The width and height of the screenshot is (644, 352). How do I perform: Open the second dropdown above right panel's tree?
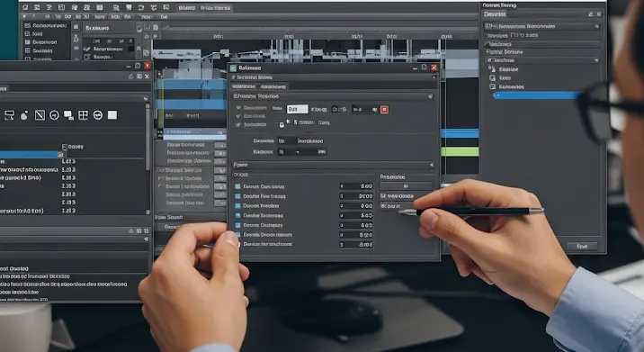[x=542, y=60]
